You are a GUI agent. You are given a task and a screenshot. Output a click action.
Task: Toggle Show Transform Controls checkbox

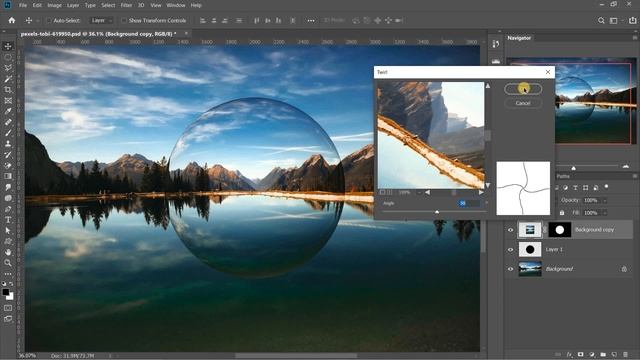123,20
